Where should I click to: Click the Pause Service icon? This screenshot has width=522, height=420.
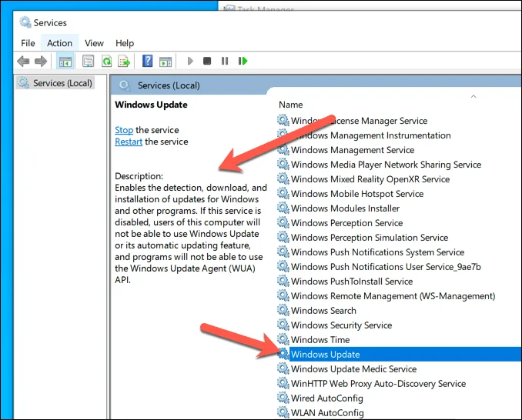225,61
